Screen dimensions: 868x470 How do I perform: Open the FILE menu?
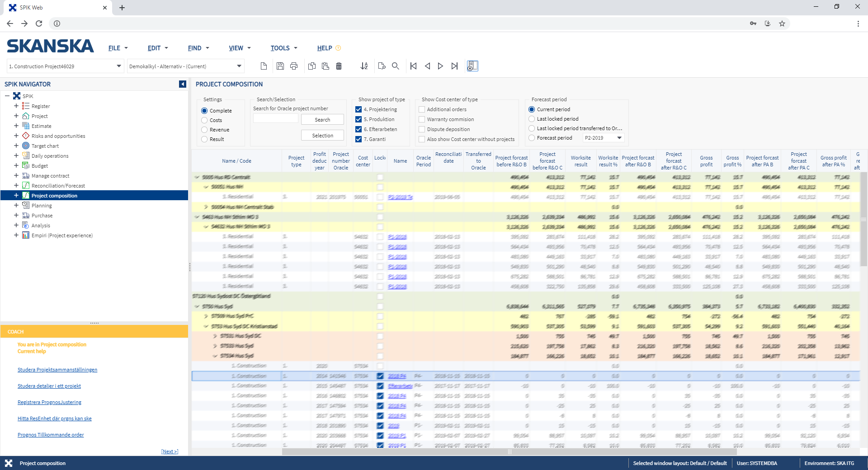(x=118, y=48)
